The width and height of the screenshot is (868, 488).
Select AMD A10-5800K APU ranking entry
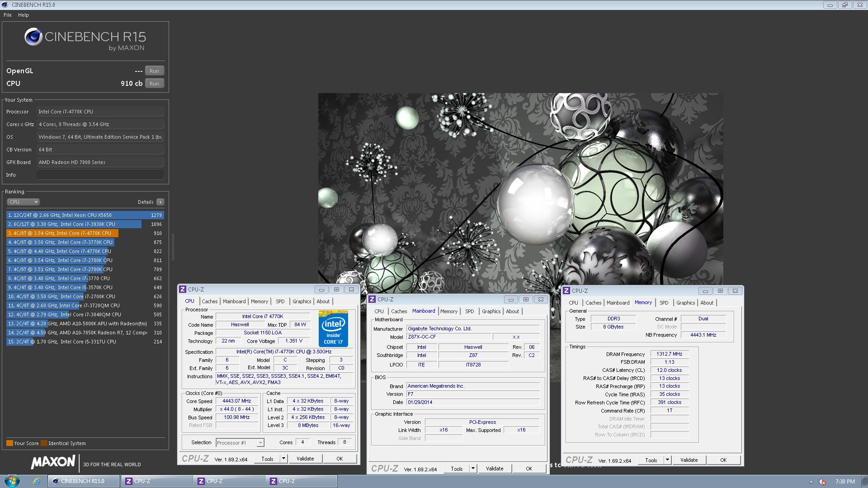pos(85,324)
